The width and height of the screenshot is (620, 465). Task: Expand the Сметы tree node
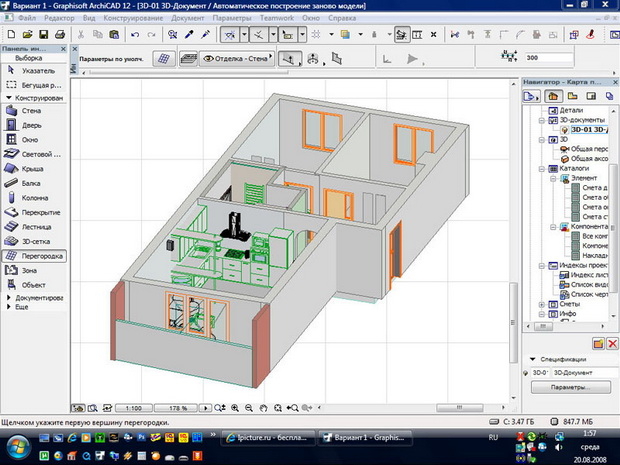click(542, 304)
